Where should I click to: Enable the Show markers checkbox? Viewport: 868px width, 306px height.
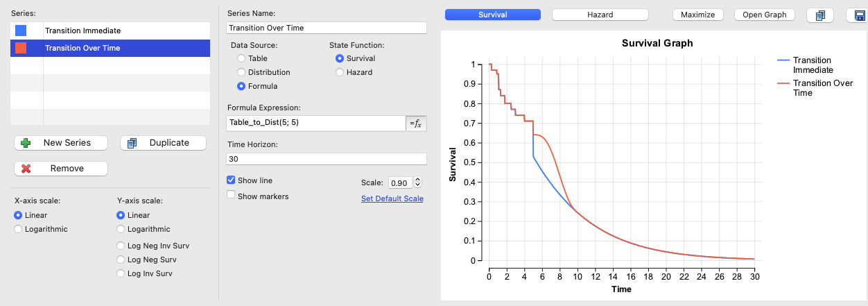(232, 196)
